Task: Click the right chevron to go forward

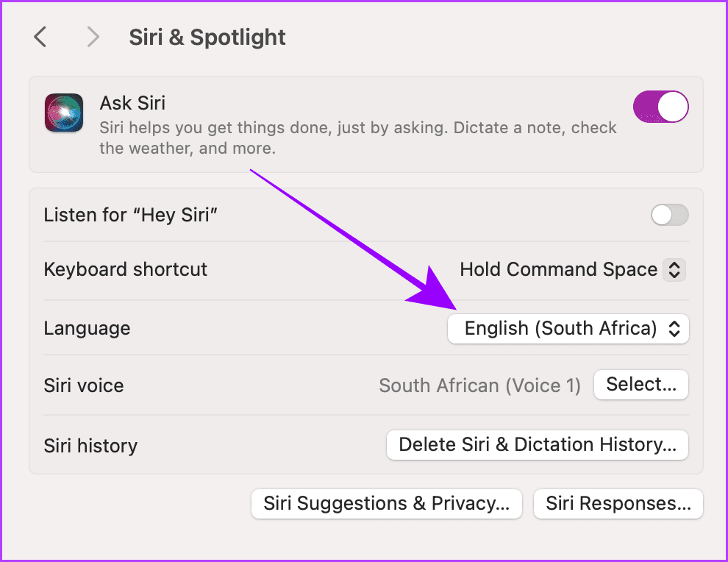Action: 93,37
